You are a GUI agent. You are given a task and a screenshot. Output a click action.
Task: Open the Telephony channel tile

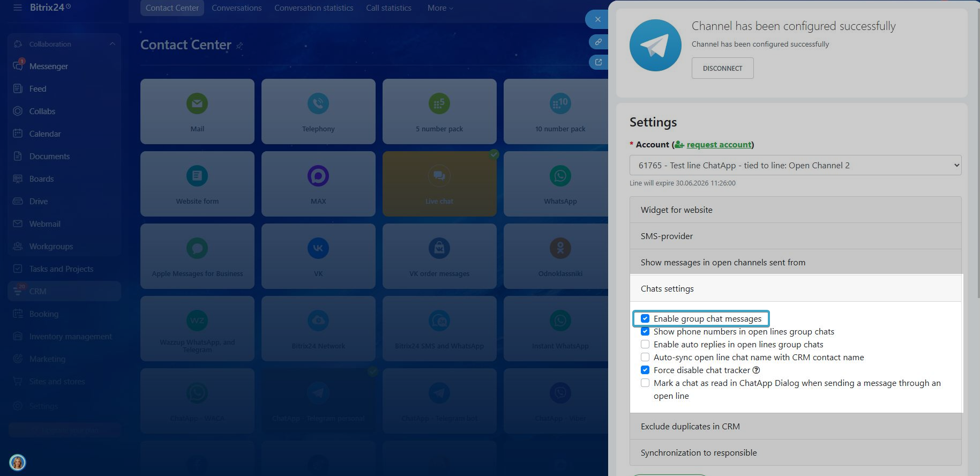click(318, 111)
